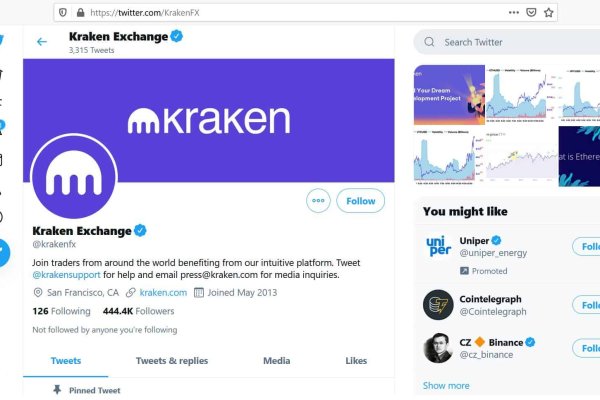Follow Kraken Exchange
The image size is (600, 400).
pos(360,200)
